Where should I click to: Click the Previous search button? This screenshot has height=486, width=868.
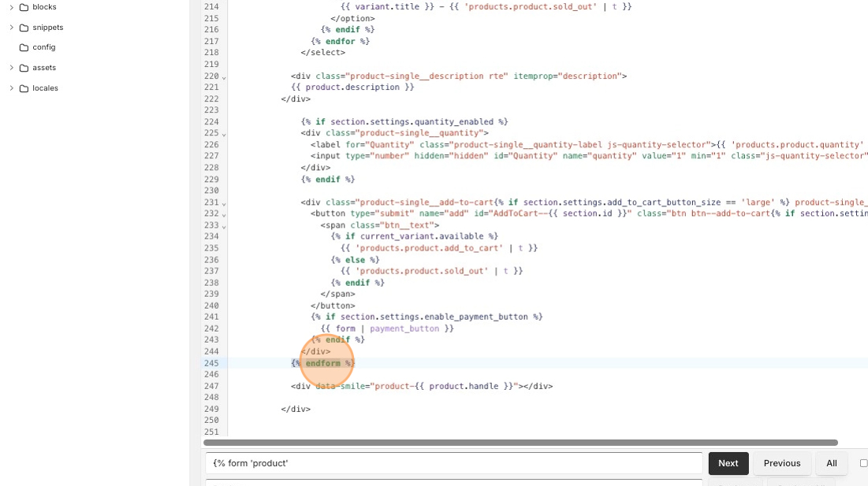[x=781, y=463]
